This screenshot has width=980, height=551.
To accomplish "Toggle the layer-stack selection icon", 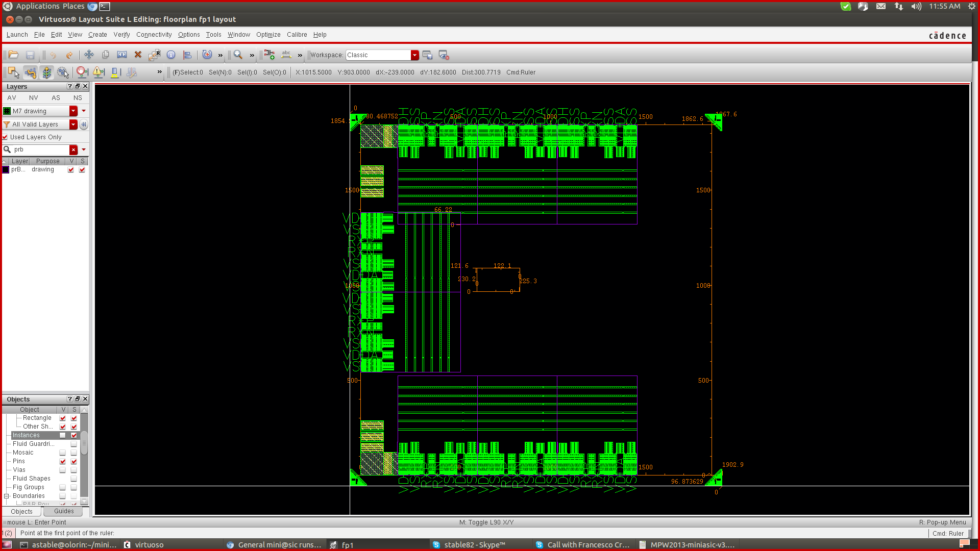I will coord(47,72).
